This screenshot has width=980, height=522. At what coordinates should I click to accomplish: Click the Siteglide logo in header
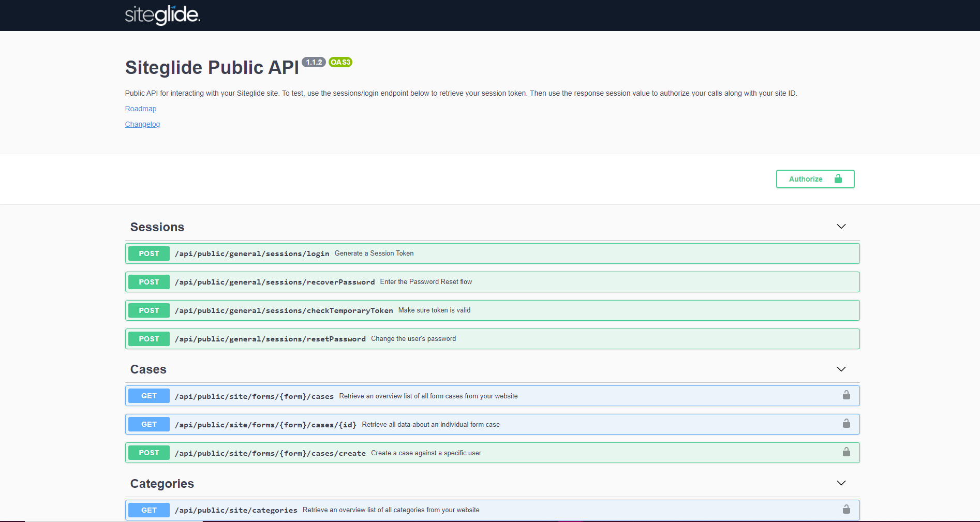pyautogui.click(x=162, y=15)
